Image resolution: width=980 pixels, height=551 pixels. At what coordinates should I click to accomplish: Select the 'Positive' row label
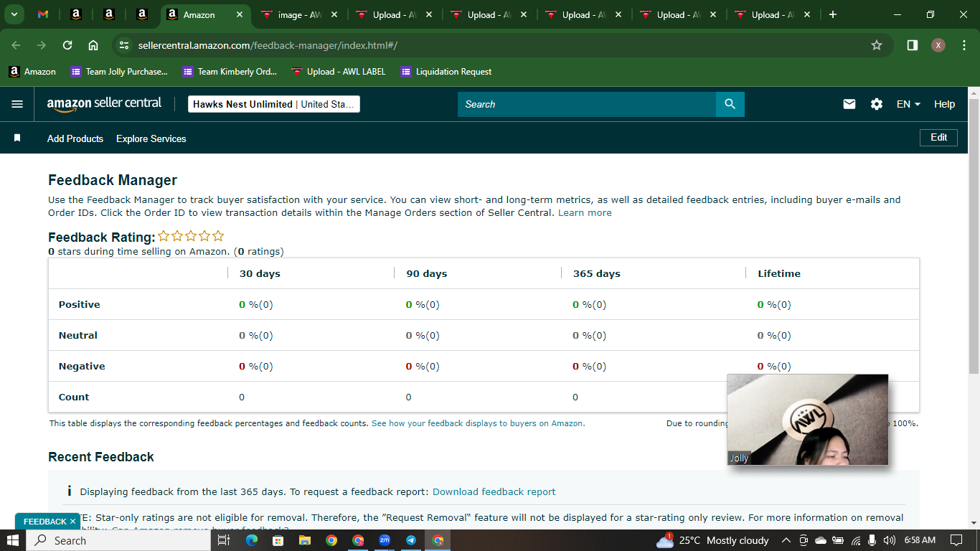coord(80,304)
